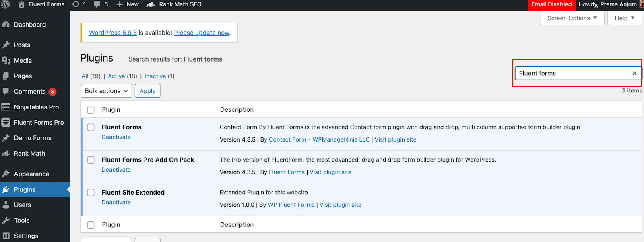The height and width of the screenshot is (242, 644).
Task: Open the Bulk actions dropdown
Action: coord(107,91)
